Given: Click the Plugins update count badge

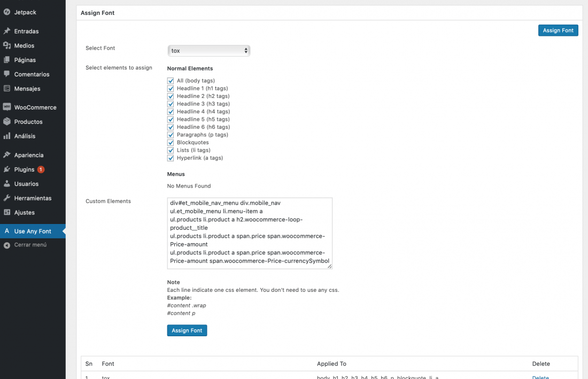Looking at the screenshot, I should 41,169.
